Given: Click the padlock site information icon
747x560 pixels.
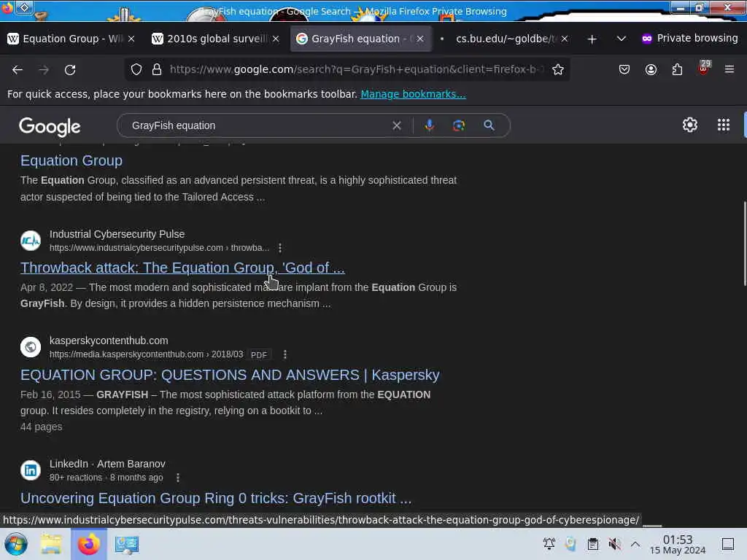Looking at the screenshot, I should [x=157, y=69].
